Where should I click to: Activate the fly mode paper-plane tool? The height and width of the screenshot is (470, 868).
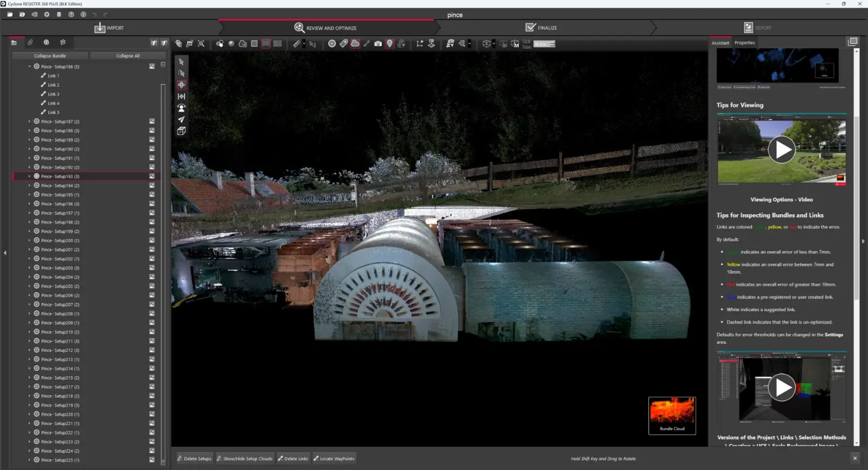tap(181, 119)
